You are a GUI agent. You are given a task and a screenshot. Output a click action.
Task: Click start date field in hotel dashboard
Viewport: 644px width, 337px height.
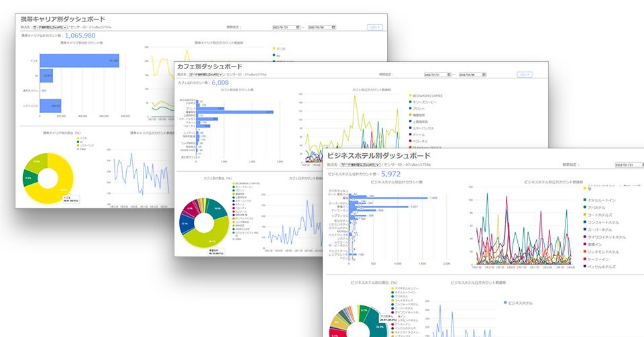[x=629, y=164]
